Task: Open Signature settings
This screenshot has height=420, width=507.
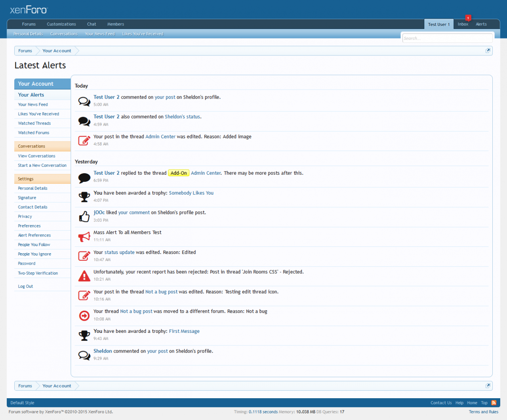Action: tap(42, 198)
